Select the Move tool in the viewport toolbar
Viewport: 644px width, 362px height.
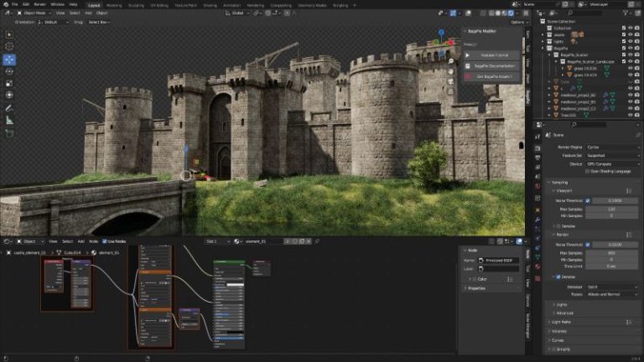tap(9, 59)
